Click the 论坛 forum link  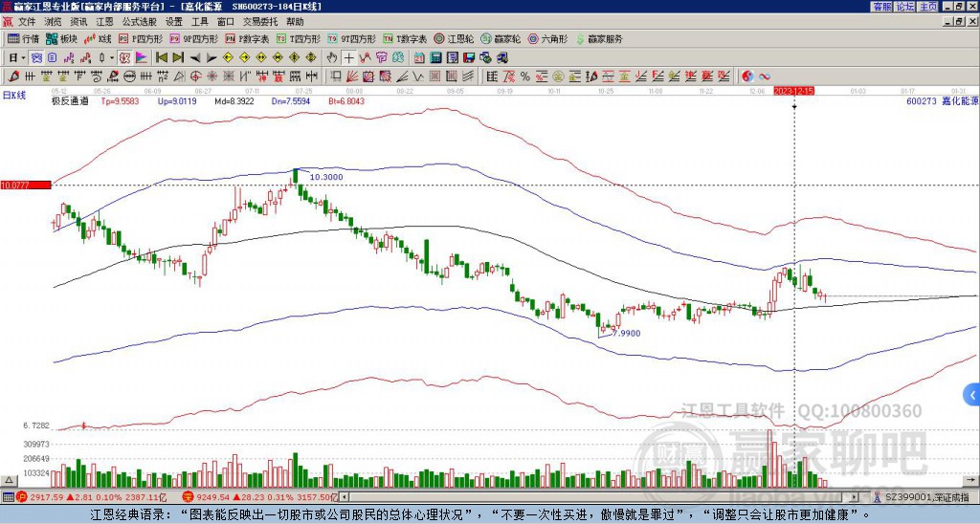click(x=905, y=7)
